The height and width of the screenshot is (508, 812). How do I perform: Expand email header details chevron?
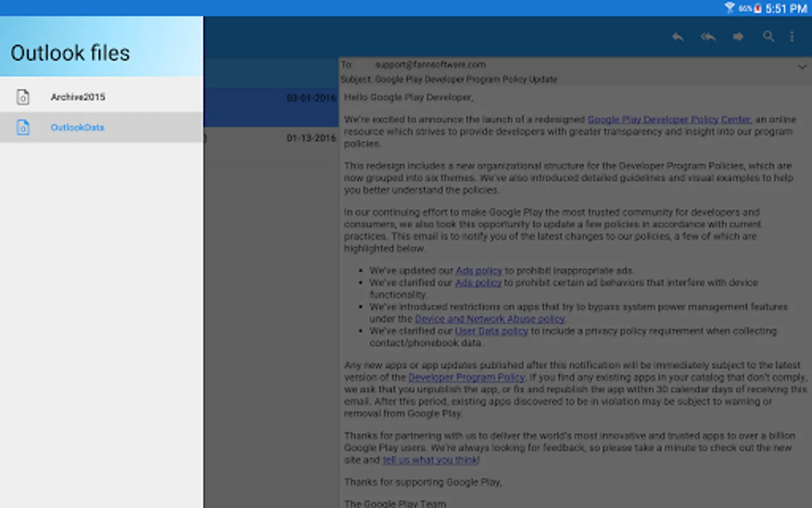802,67
